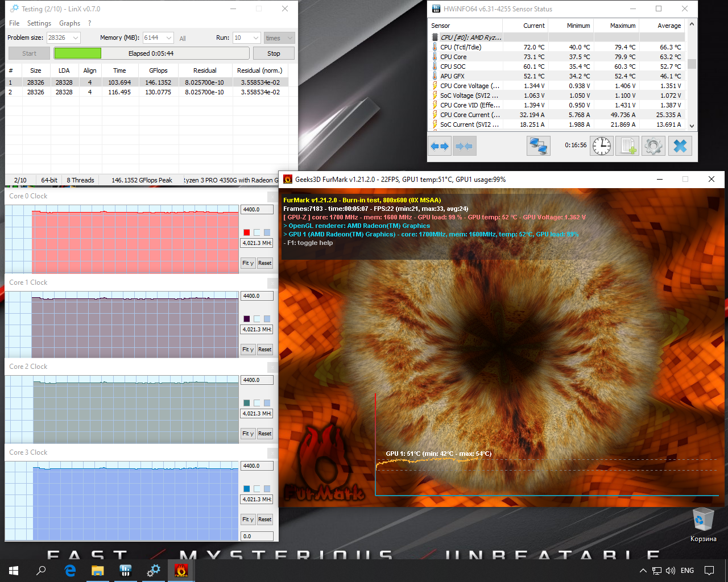Open HWiNFO sensor settings gear icon
Screen dimensions: 728x582
click(653, 146)
